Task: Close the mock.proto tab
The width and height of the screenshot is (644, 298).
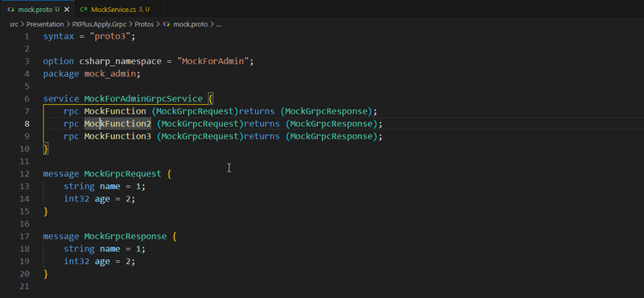Action: (67, 9)
